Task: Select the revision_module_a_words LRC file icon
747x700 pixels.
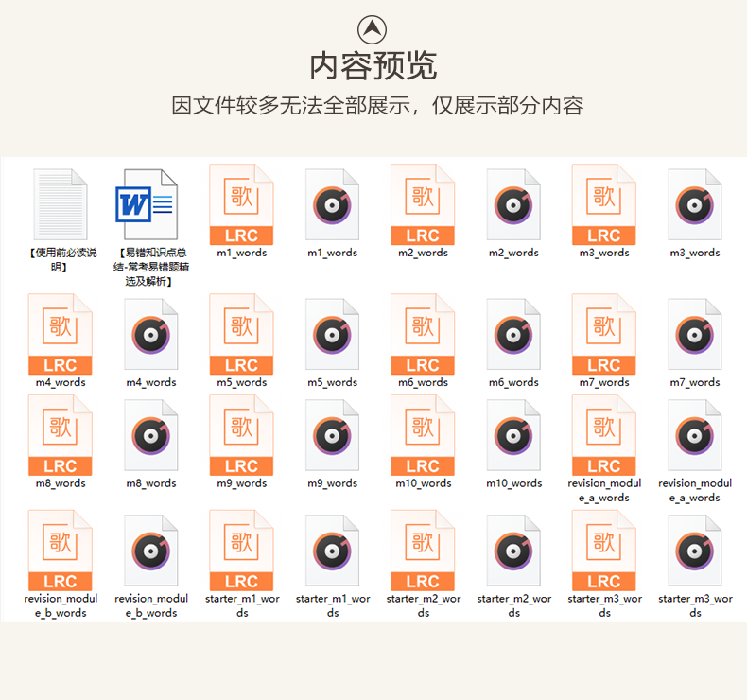Action: click(x=603, y=435)
